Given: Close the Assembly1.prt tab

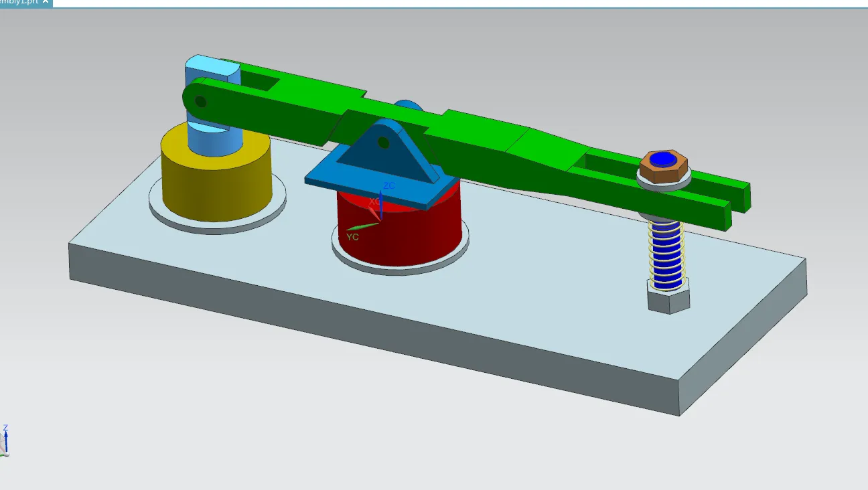Looking at the screenshot, I should click(x=45, y=2).
